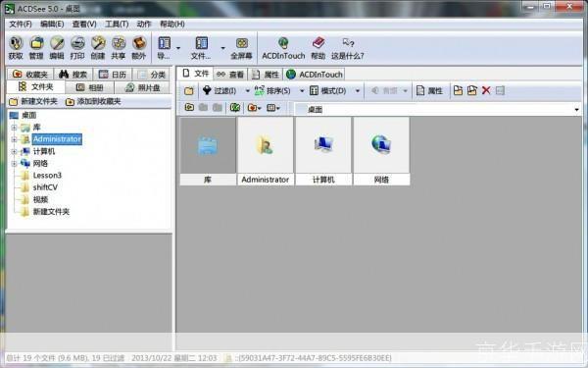The image size is (588, 368).
Task: Select the 网络 network thumbnail
Action: click(x=381, y=151)
